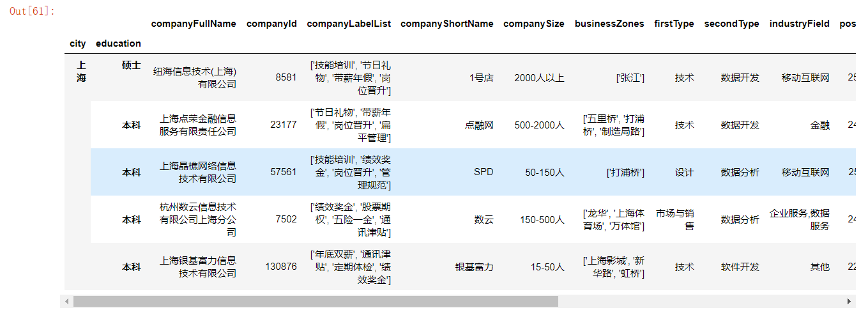Click the secondType column header
This screenshot has width=868, height=310.
pos(732,24)
